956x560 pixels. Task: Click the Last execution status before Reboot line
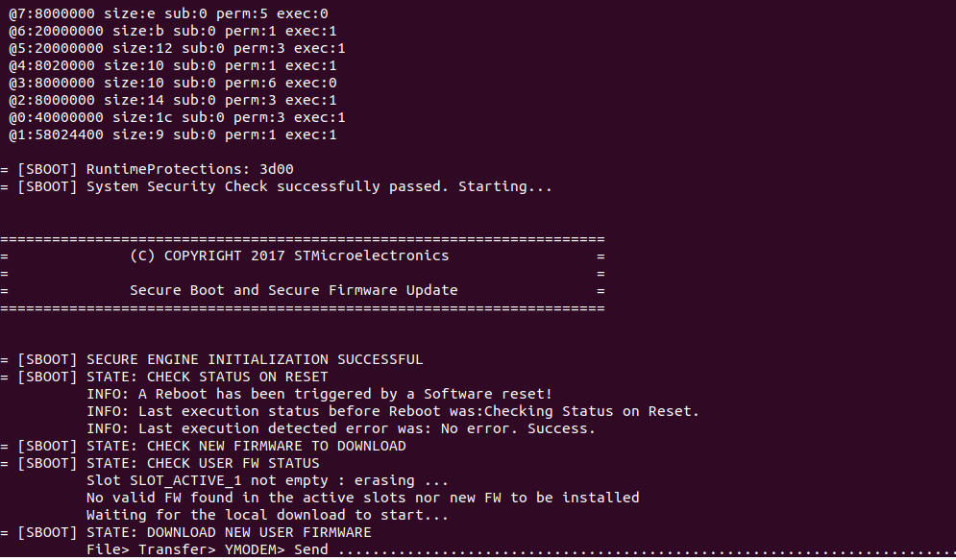point(393,411)
